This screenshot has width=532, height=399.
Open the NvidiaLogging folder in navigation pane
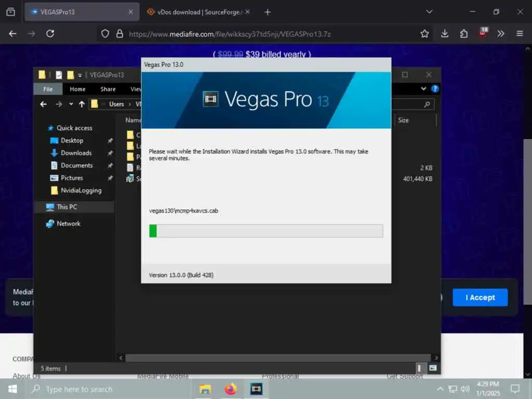coord(81,190)
